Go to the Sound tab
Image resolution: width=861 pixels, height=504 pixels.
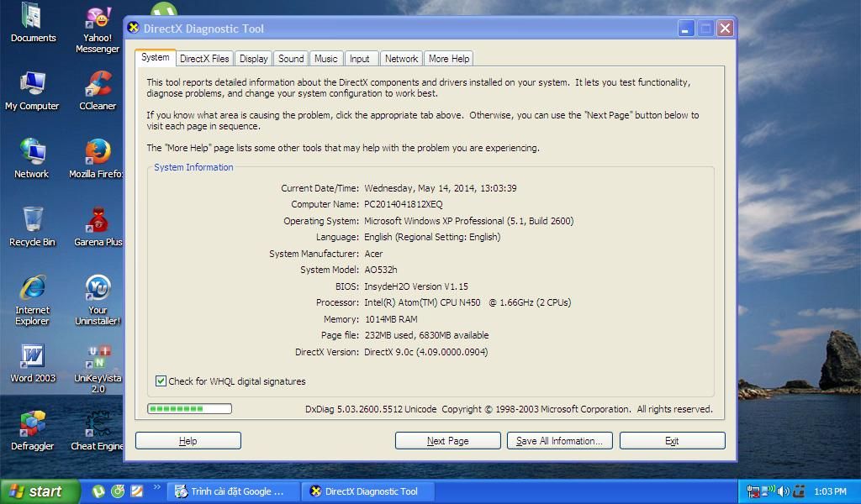pos(291,59)
